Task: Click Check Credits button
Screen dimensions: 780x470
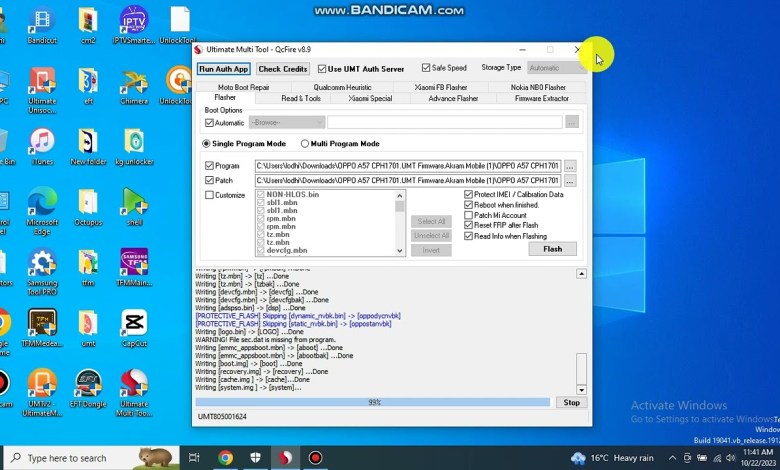Action: [x=283, y=69]
